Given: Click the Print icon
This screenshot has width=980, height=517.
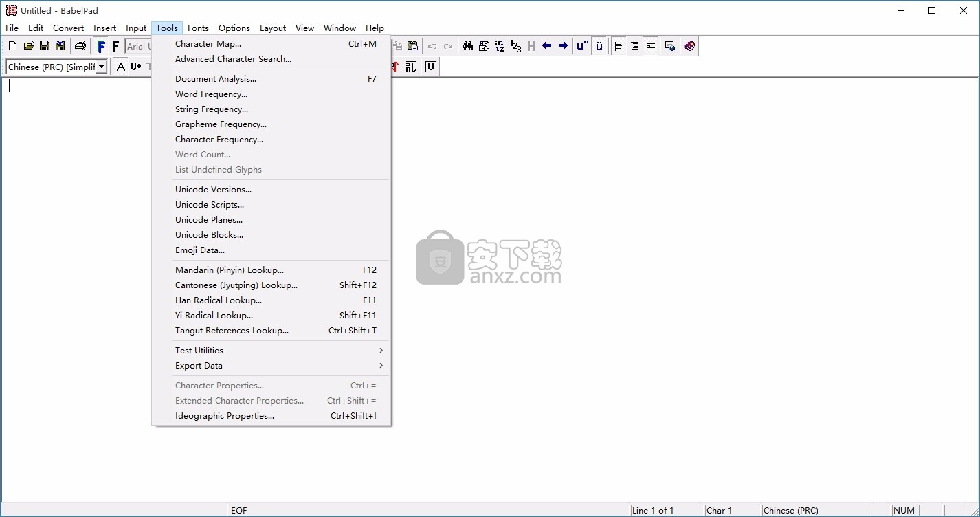Looking at the screenshot, I should coord(80,46).
